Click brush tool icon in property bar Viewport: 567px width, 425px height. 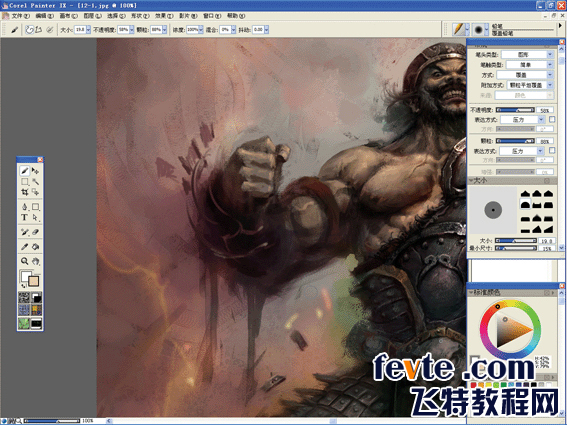[14, 30]
